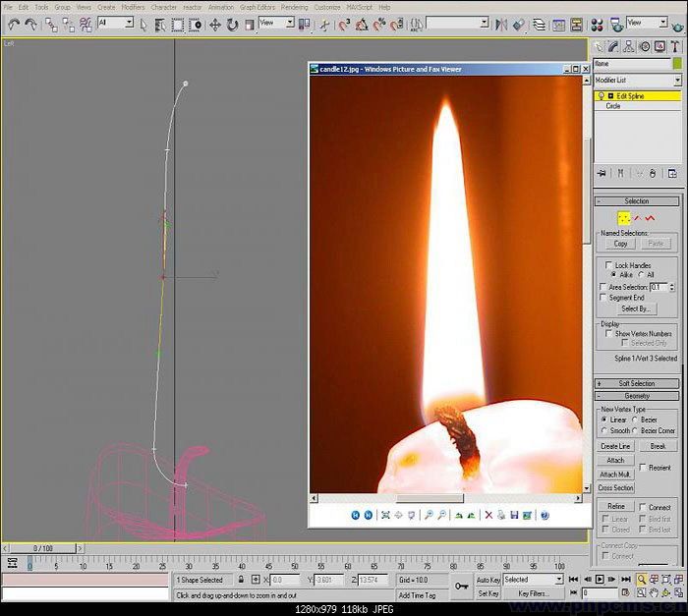Activate the Select and Scale tool
Viewport: 688px width, 616px height.
(250, 25)
